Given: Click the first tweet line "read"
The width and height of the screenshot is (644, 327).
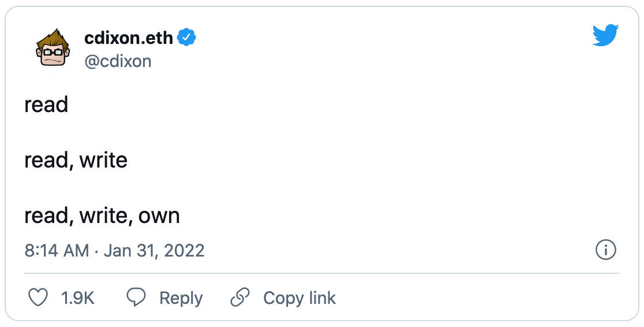Looking at the screenshot, I should point(46,105).
